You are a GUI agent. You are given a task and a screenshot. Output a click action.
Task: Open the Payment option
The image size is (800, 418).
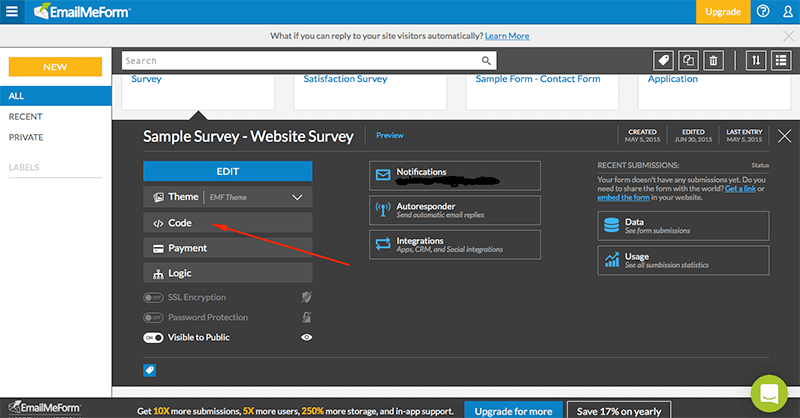pyautogui.click(x=228, y=248)
